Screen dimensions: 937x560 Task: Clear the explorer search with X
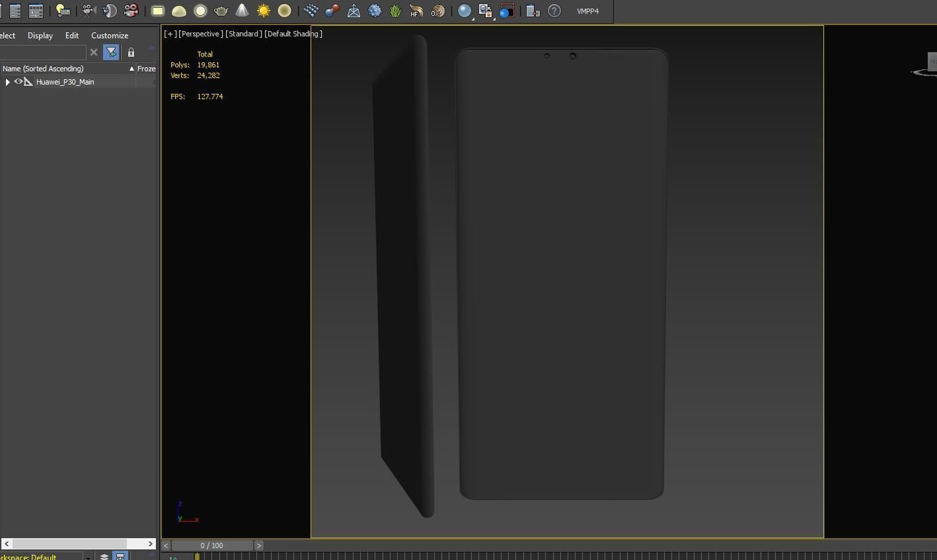[x=94, y=52]
